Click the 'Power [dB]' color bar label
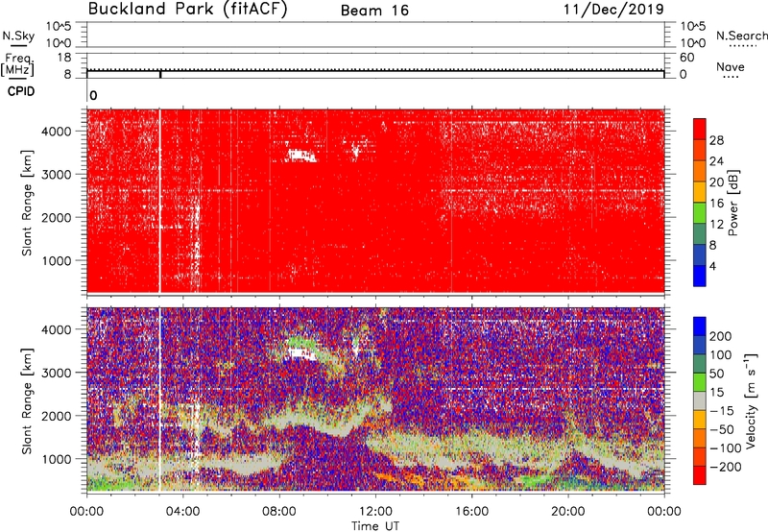 coord(732,203)
